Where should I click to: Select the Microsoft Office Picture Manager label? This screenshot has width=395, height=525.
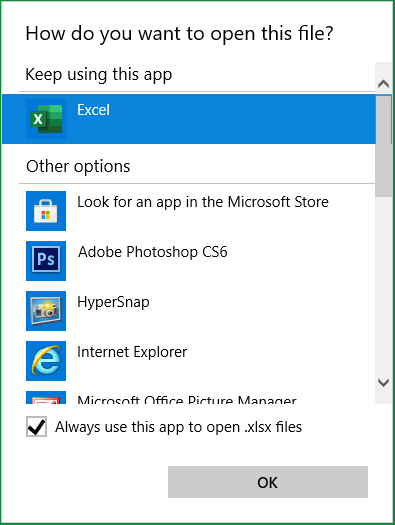coord(187,399)
